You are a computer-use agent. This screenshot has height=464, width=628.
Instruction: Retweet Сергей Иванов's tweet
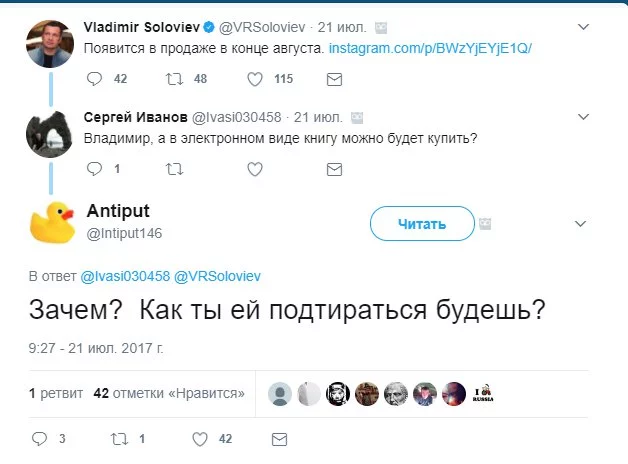173,169
